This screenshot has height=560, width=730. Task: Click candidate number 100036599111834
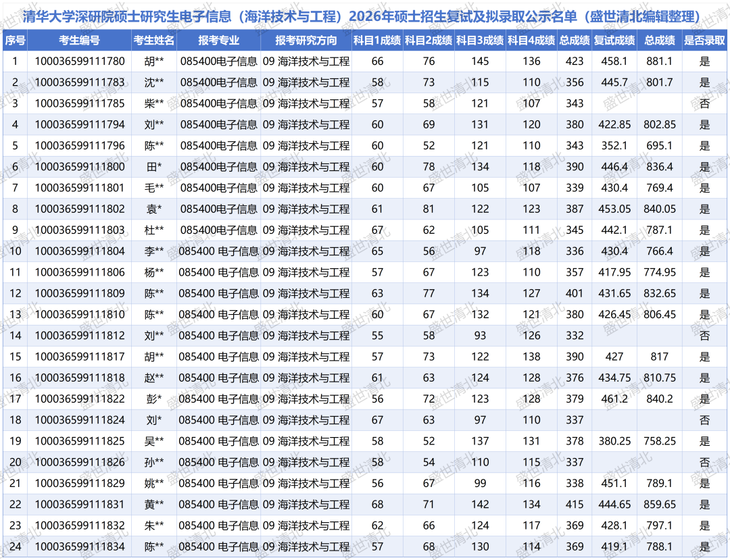click(80, 546)
